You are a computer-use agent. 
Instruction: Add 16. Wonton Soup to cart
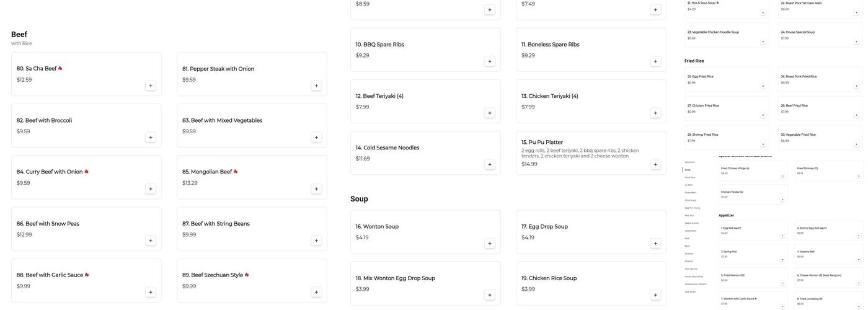tap(490, 244)
